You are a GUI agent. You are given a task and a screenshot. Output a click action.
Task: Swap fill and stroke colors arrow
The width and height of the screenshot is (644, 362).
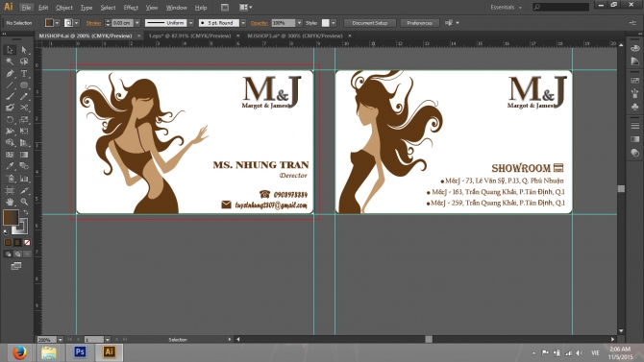tap(26, 212)
